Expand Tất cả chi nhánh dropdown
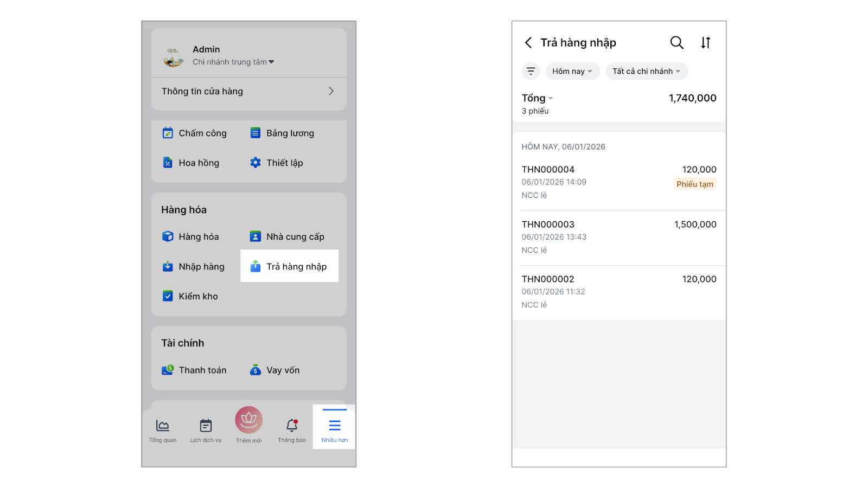The height and width of the screenshot is (488, 868). tap(646, 71)
